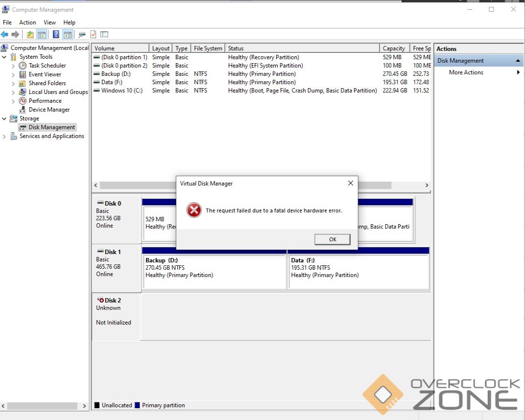
Task: Click the Back arrow in the toolbar
Action: pos(5,34)
